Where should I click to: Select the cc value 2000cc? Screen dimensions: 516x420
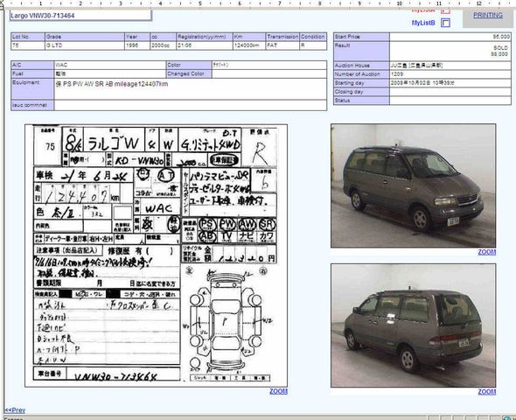pos(160,45)
